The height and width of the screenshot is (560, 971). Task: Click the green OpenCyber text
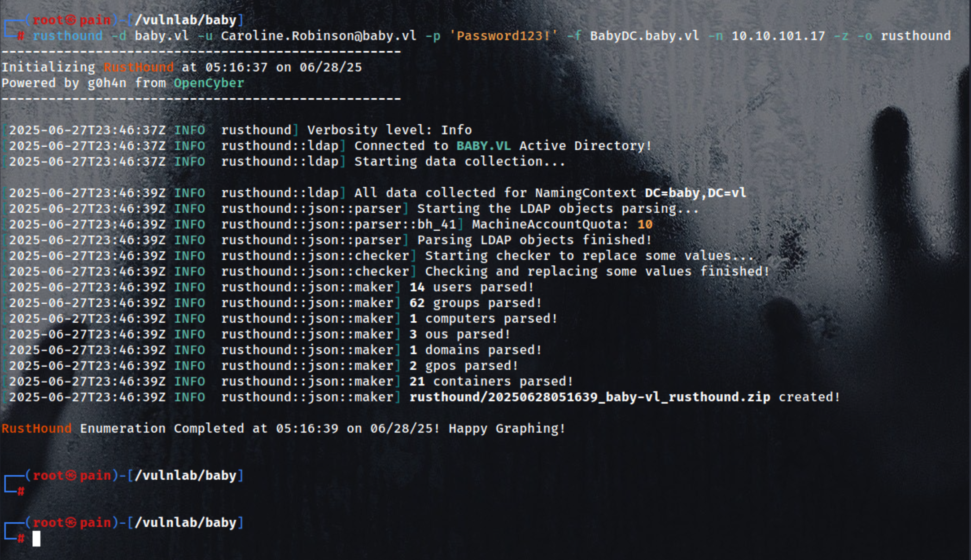(x=209, y=83)
